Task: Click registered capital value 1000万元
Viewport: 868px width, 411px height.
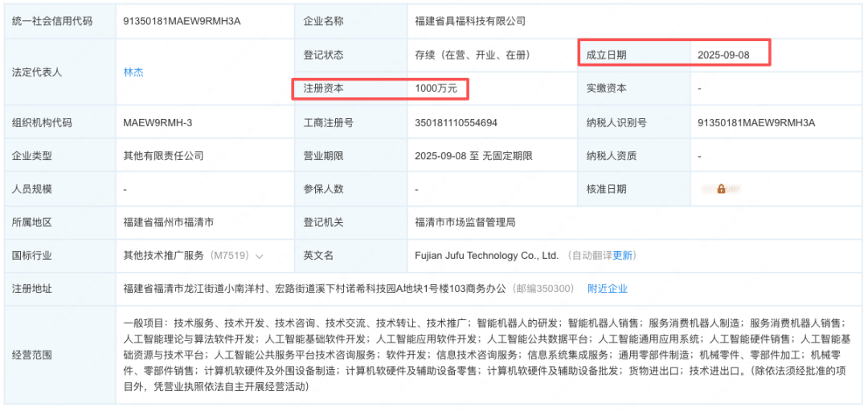Action: pyautogui.click(x=436, y=88)
